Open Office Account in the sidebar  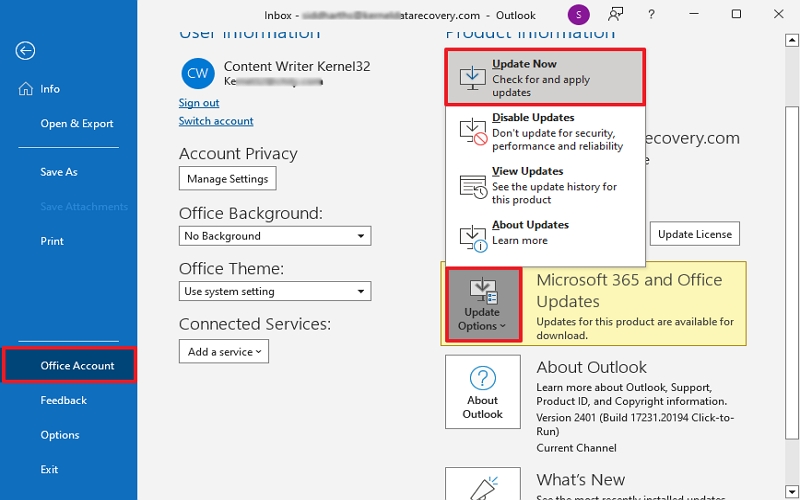click(x=69, y=365)
